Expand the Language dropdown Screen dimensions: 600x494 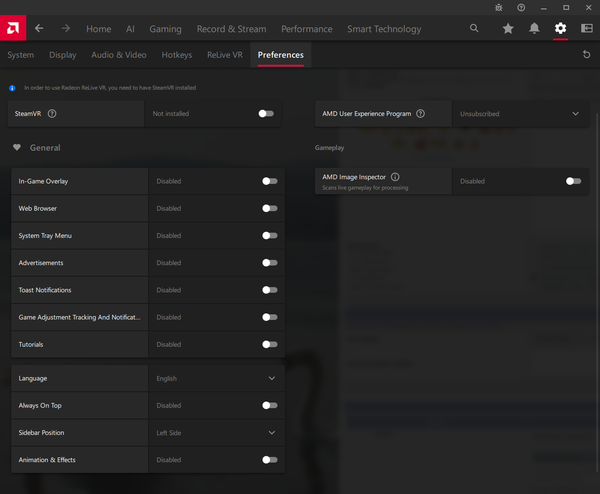pos(217,378)
